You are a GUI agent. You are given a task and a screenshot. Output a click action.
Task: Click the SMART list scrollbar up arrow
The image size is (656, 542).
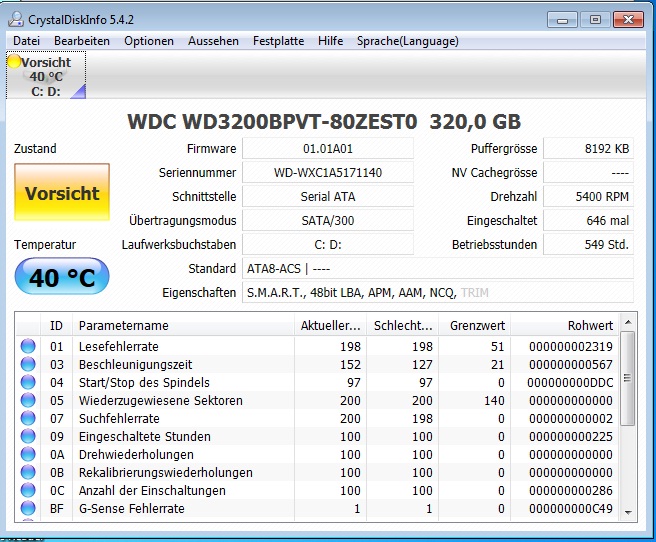[x=628, y=322]
